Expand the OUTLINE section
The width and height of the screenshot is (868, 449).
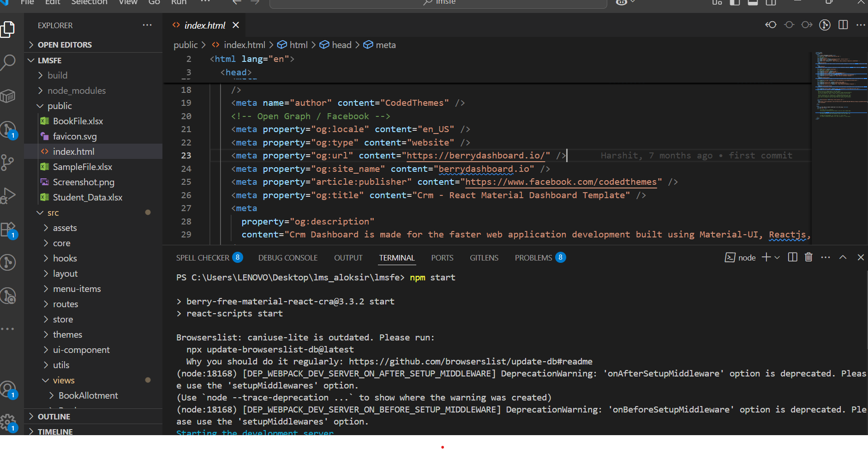click(54, 416)
